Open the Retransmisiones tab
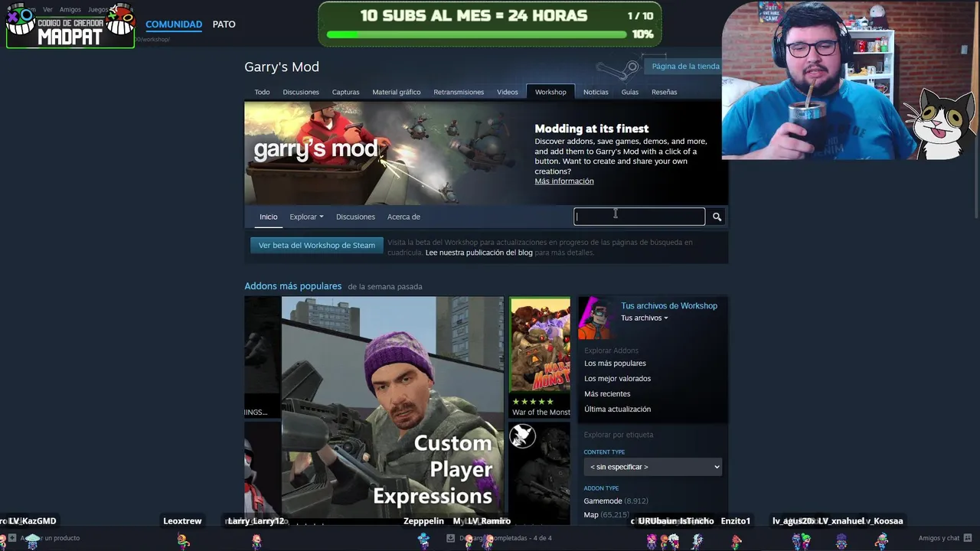 [x=459, y=92]
